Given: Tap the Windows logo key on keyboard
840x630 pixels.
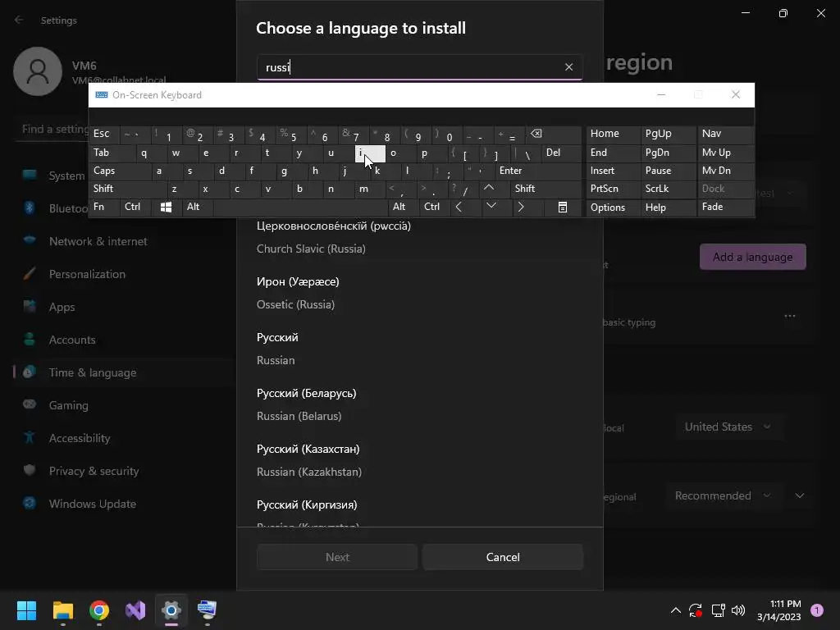Looking at the screenshot, I should [166, 207].
